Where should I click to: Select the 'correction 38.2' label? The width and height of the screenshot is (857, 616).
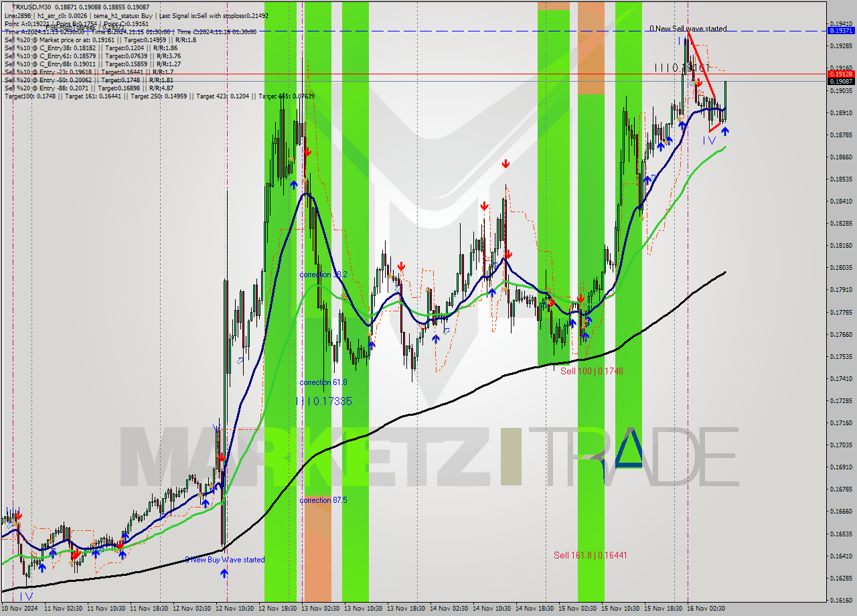[323, 275]
